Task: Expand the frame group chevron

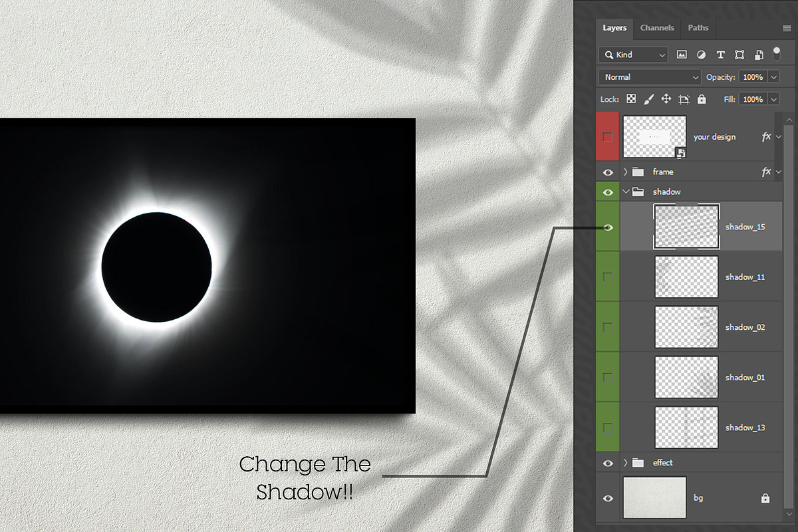Action: (x=626, y=172)
